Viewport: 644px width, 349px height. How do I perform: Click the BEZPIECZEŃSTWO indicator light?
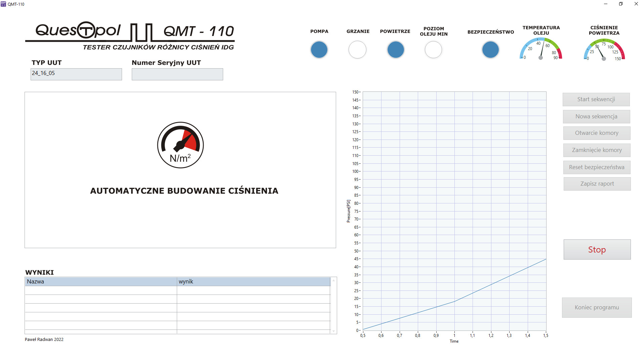[490, 50]
